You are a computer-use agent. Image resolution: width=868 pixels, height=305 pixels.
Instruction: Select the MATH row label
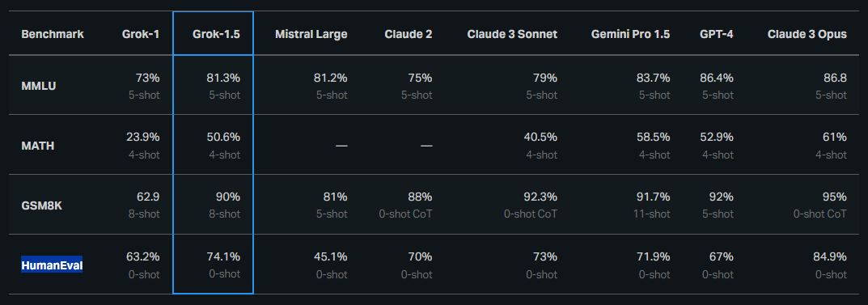[x=38, y=146]
